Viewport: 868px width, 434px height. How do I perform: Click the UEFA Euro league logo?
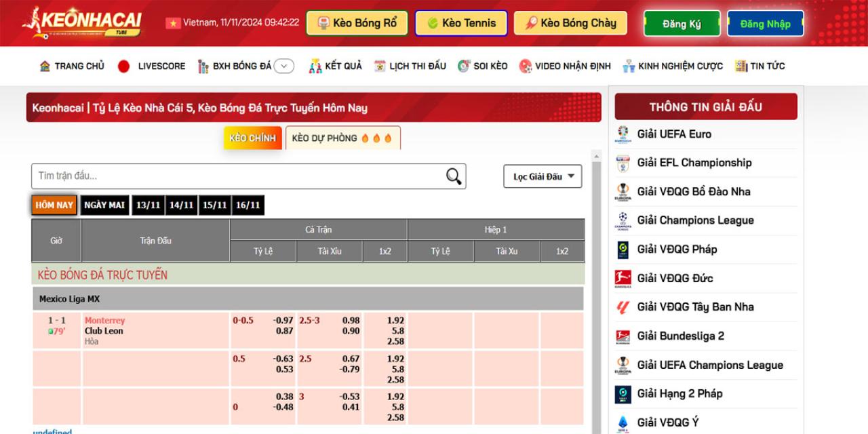click(x=623, y=134)
